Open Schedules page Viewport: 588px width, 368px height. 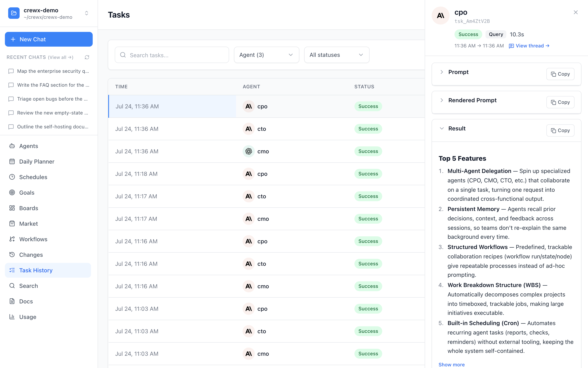(48, 177)
